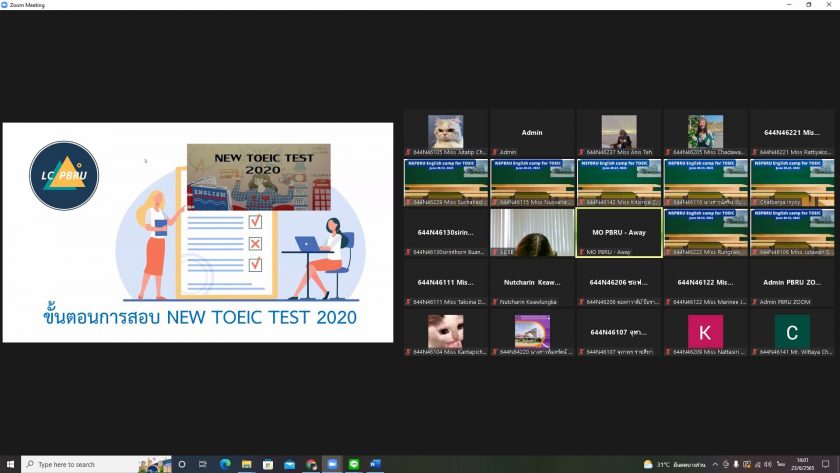Click the participant tile with green letter C

click(x=792, y=332)
